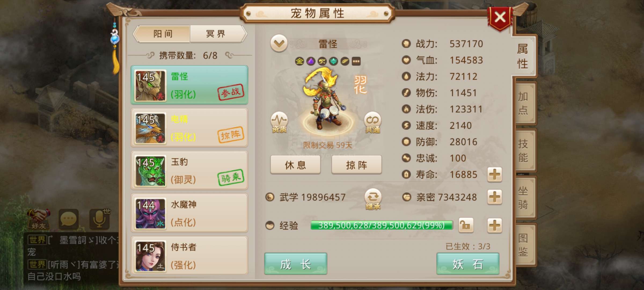
Task: Click the green experience progress bar
Action: click(x=382, y=225)
